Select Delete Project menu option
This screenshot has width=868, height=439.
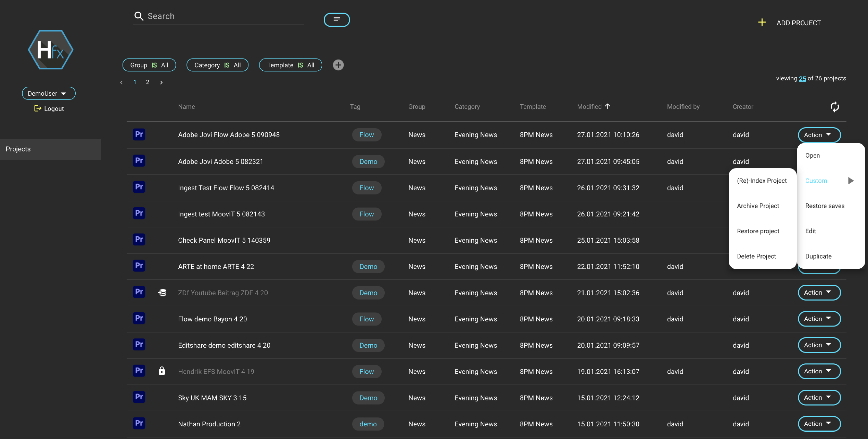[756, 256]
